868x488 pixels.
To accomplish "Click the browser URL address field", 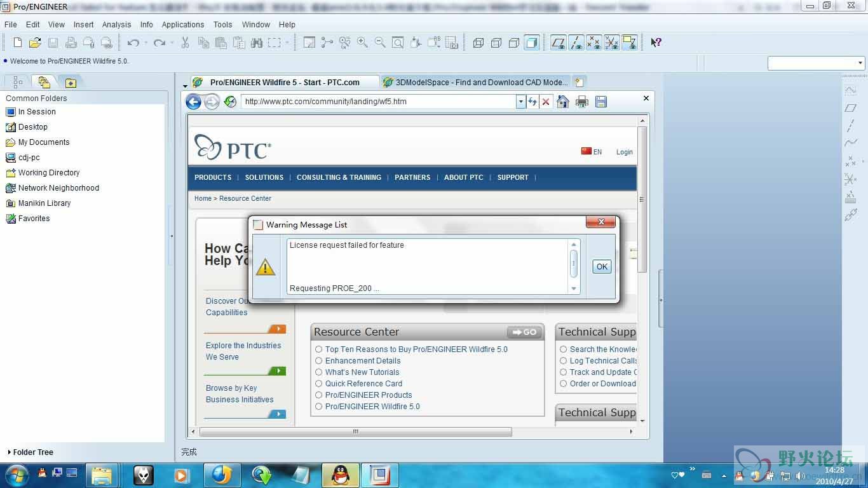I will click(379, 102).
